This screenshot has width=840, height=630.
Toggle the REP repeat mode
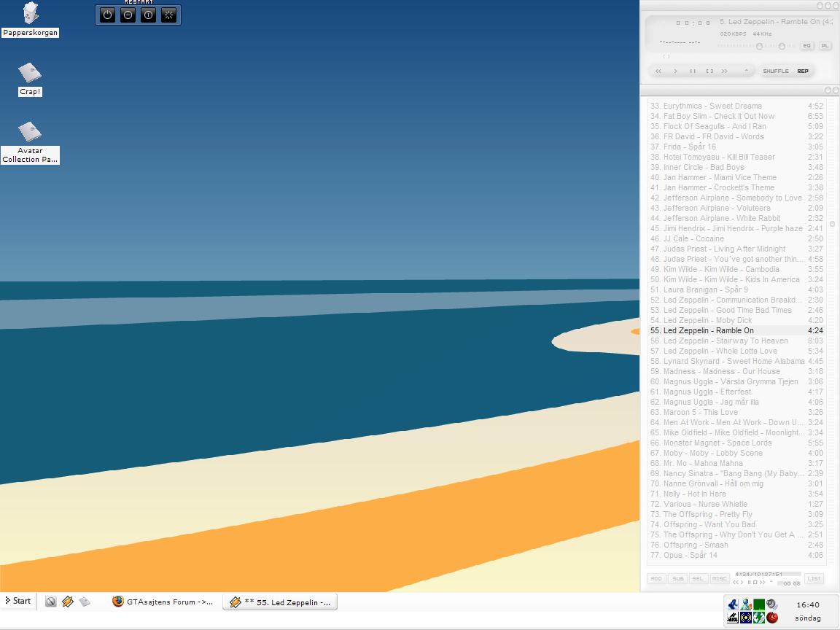pos(803,71)
